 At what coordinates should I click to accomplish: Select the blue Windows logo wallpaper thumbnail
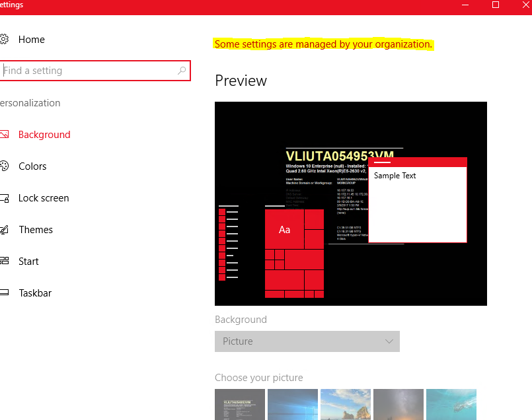point(293,404)
